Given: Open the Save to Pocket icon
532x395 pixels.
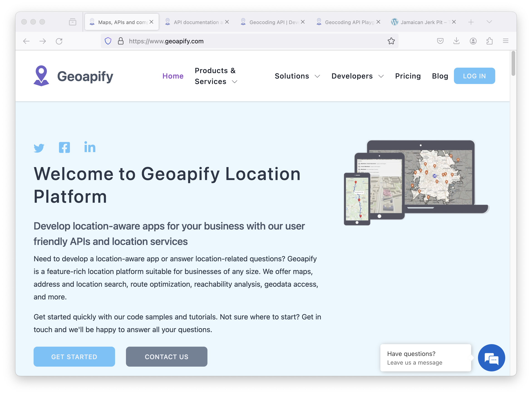Looking at the screenshot, I should 440,41.
